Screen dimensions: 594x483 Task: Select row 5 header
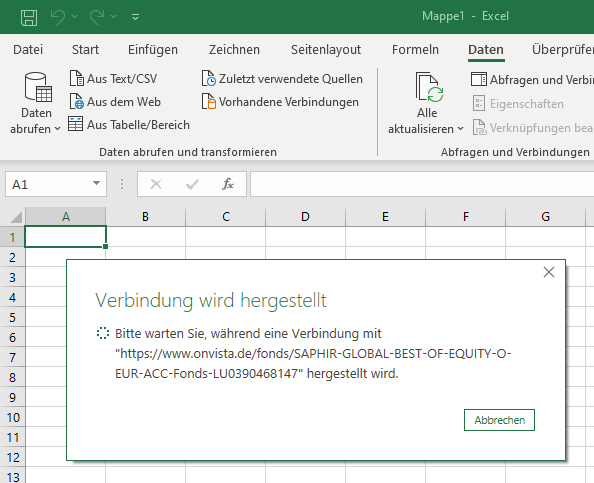coord(13,317)
